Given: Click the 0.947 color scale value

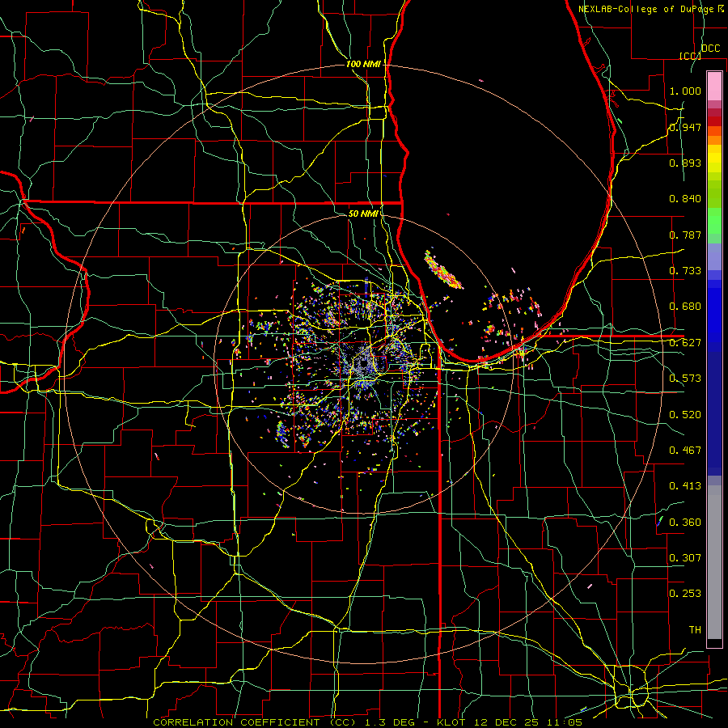Looking at the screenshot, I should click(x=685, y=127).
